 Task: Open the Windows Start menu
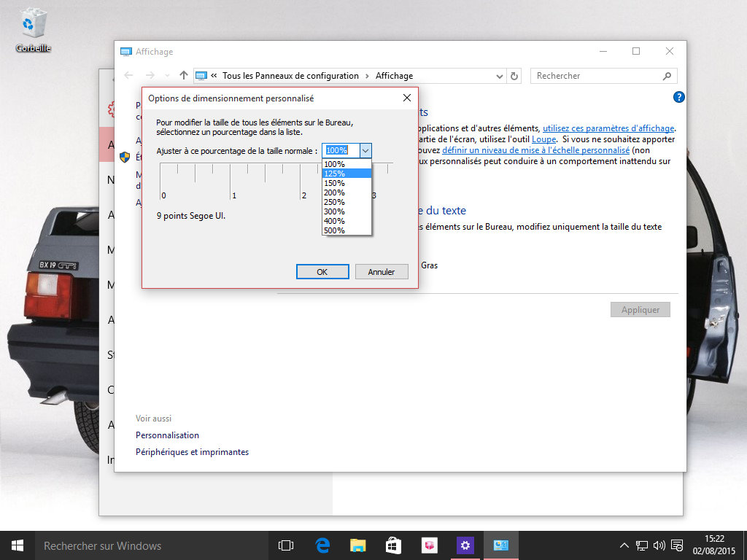[x=18, y=545]
